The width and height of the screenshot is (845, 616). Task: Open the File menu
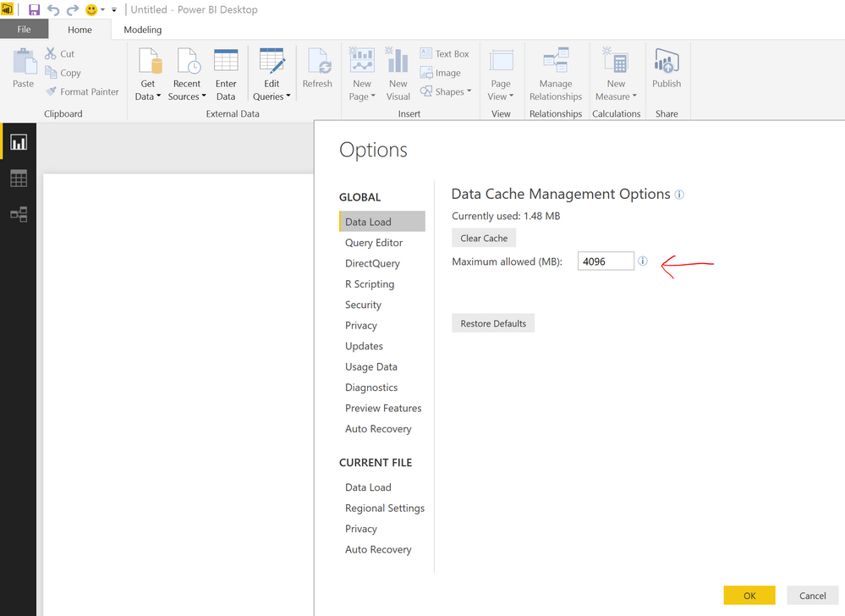(x=24, y=29)
